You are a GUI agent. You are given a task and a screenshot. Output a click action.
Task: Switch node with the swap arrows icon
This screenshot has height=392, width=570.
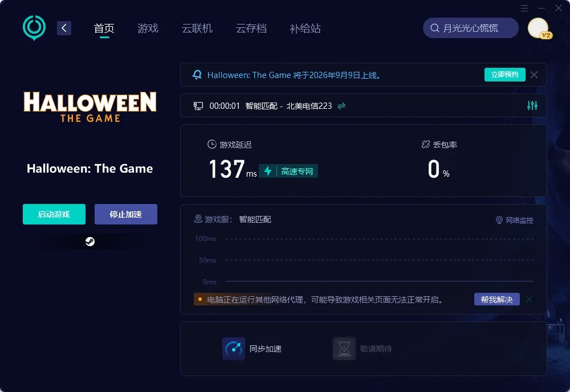click(341, 106)
